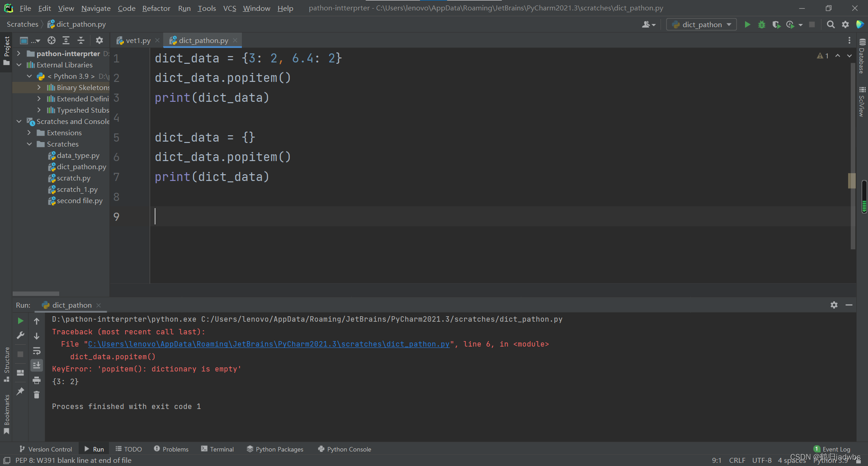The image size is (868, 466).
Task: Go to previous highlighted error arrow
Action: [x=838, y=56]
